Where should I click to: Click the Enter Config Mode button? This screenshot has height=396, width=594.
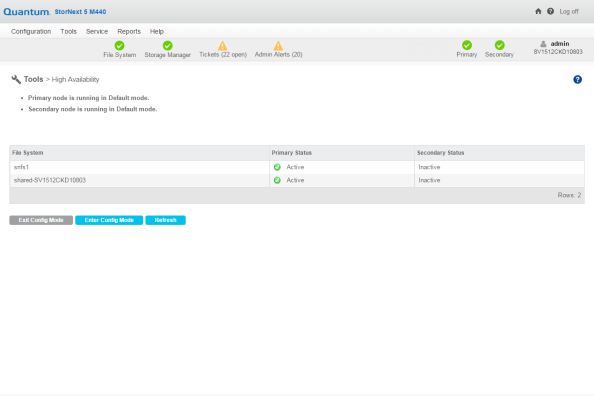[x=109, y=220]
